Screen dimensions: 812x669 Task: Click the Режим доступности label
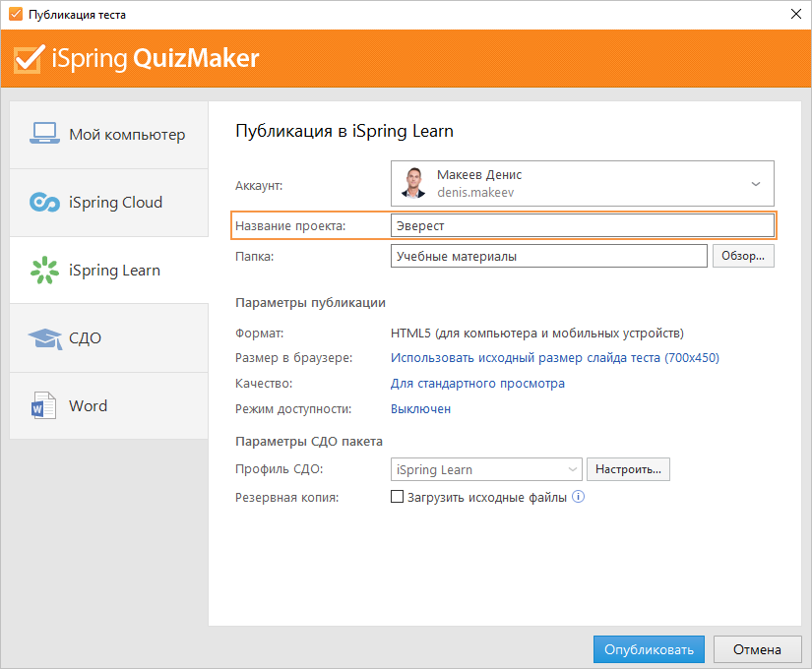293,409
